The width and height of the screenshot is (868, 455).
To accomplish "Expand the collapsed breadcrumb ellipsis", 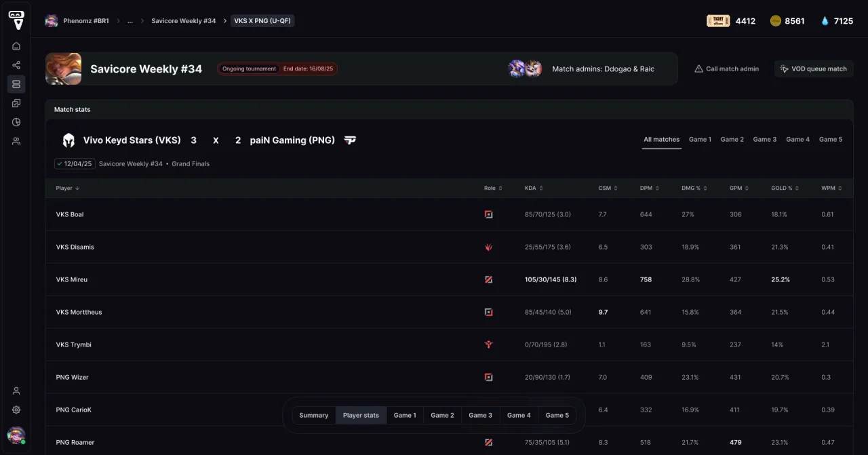I will point(130,21).
